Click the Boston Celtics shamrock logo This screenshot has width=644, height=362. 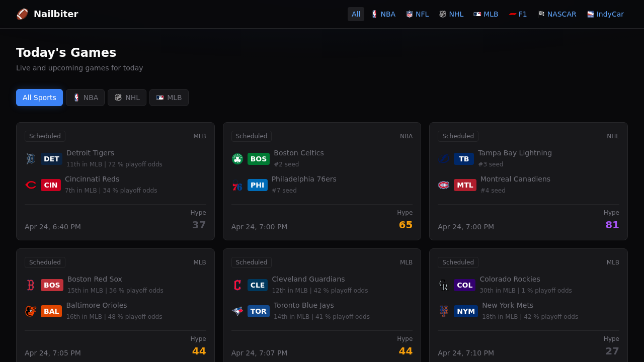(237, 159)
